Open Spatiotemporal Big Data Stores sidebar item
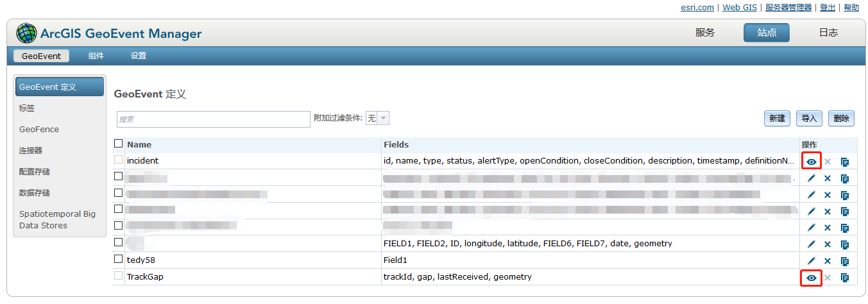This screenshot has width=868, height=304. tap(59, 219)
